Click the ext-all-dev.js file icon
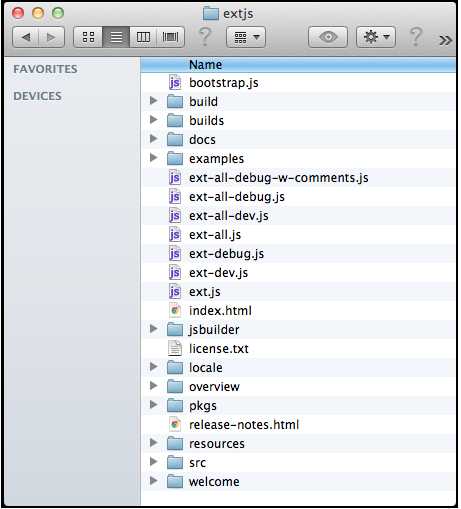461x509 pixels. tap(175, 216)
